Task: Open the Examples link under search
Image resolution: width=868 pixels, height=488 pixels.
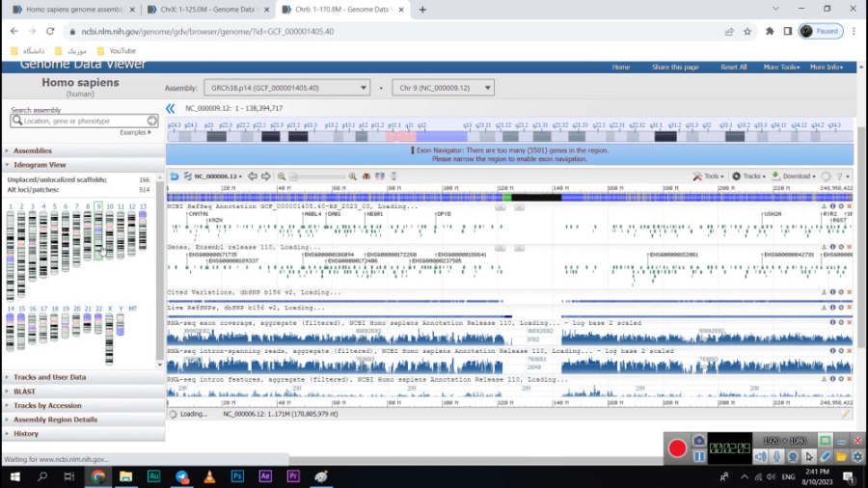Action: click(135, 133)
